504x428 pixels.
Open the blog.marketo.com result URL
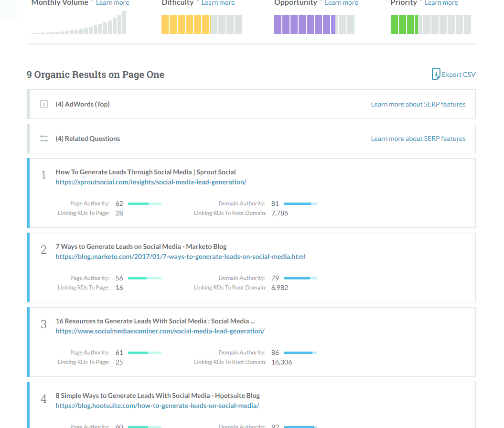coord(181,257)
